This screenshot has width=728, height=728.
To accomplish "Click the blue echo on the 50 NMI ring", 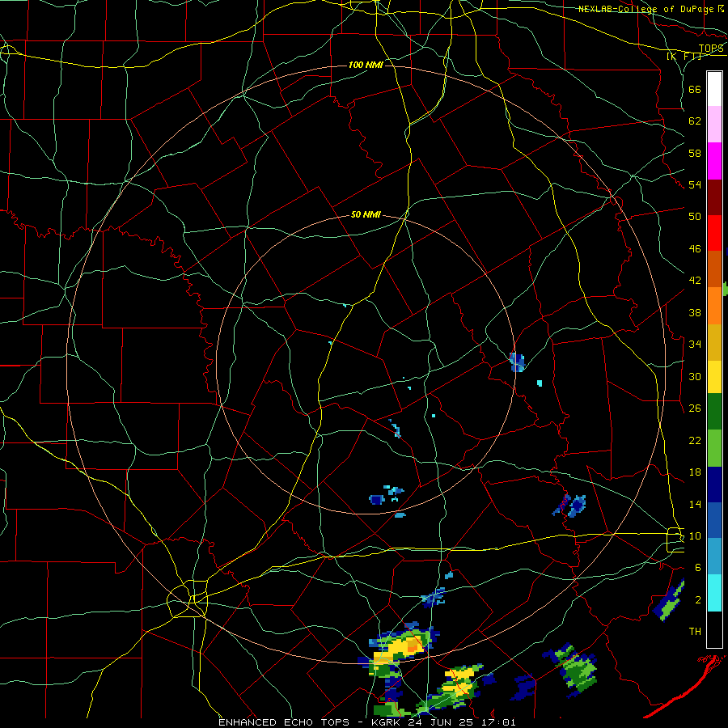I will click(x=517, y=362).
